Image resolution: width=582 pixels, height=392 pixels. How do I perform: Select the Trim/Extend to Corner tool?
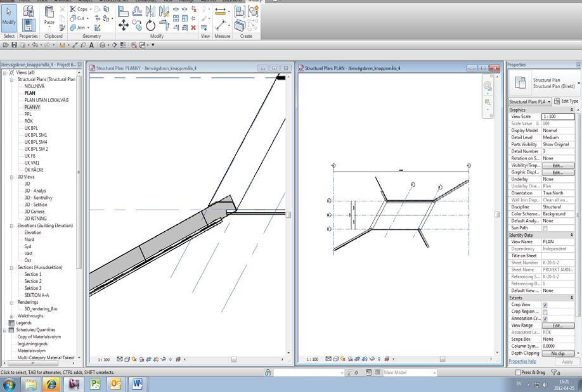click(x=164, y=25)
